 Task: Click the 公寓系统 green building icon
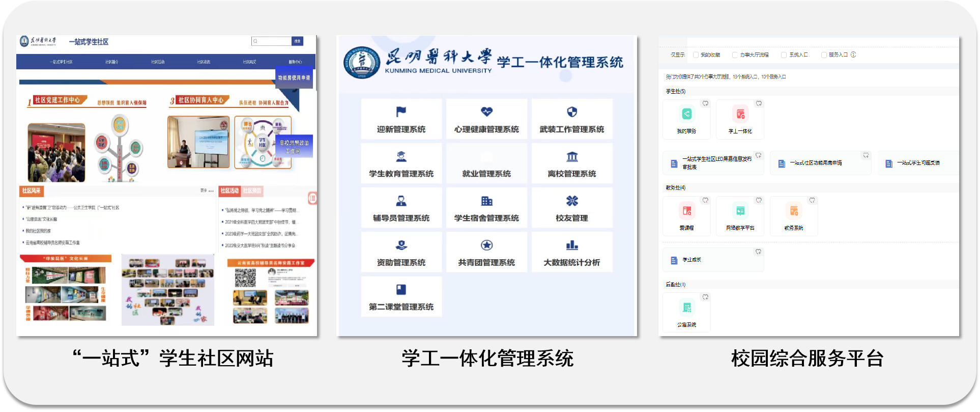point(686,308)
